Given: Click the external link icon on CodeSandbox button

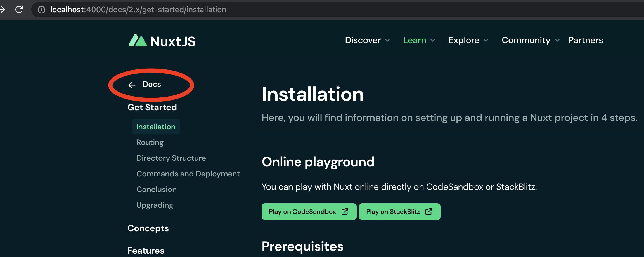Looking at the screenshot, I should (345, 212).
